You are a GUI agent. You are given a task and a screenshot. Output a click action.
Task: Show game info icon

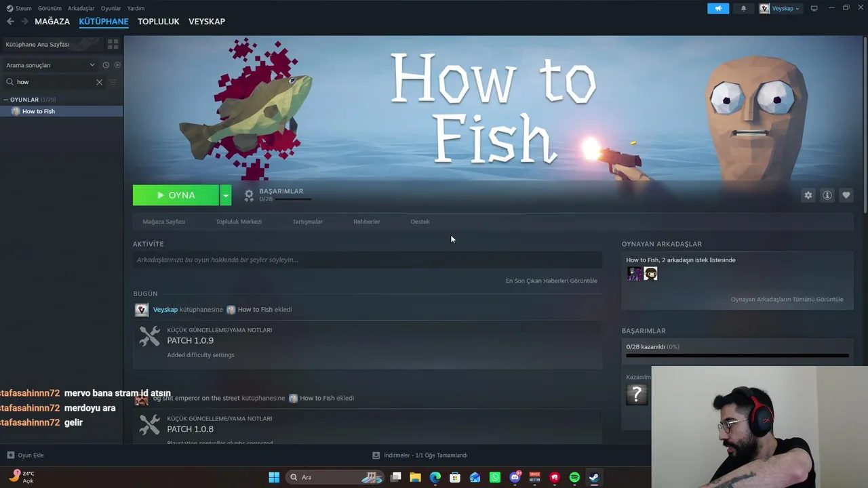click(827, 195)
